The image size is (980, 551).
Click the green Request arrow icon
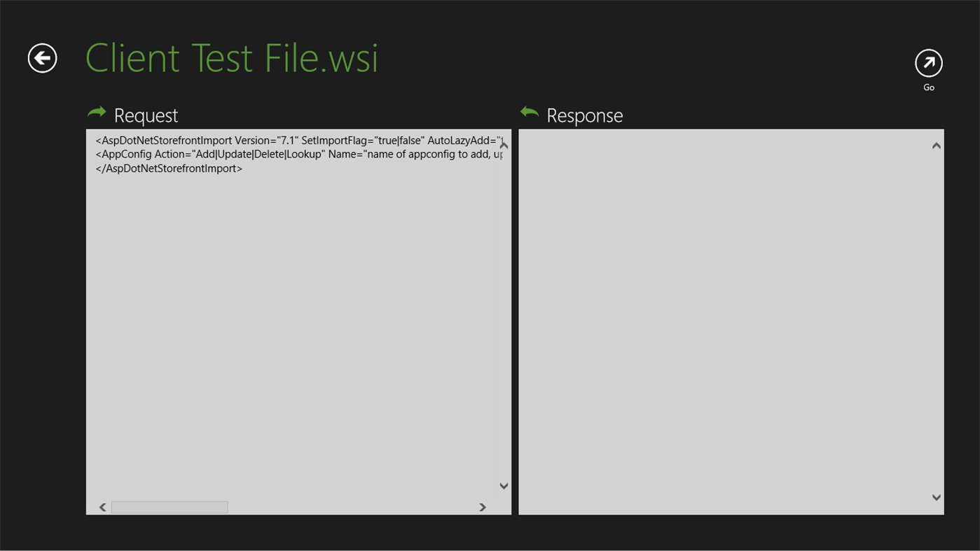click(x=96, y=112)
